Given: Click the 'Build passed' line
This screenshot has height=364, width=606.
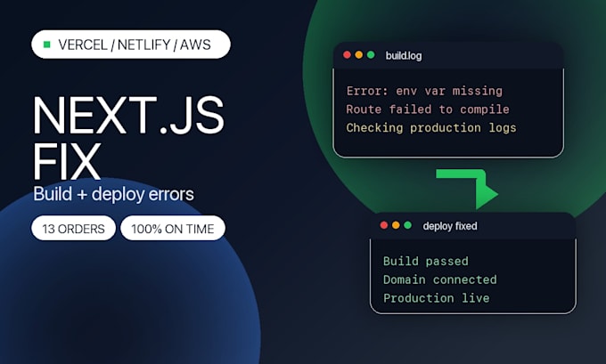Looking at the screenshot, I should point(425,262).
